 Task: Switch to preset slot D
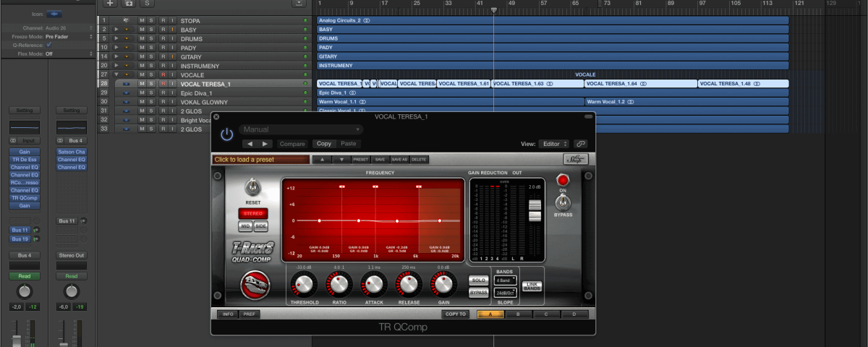pos(575,314)
